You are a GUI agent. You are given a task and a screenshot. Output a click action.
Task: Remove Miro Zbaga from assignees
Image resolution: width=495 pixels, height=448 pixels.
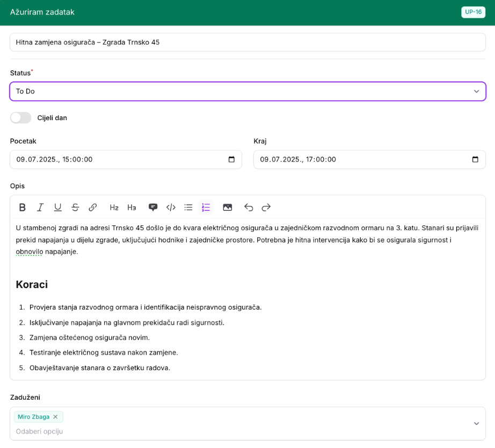55,417
